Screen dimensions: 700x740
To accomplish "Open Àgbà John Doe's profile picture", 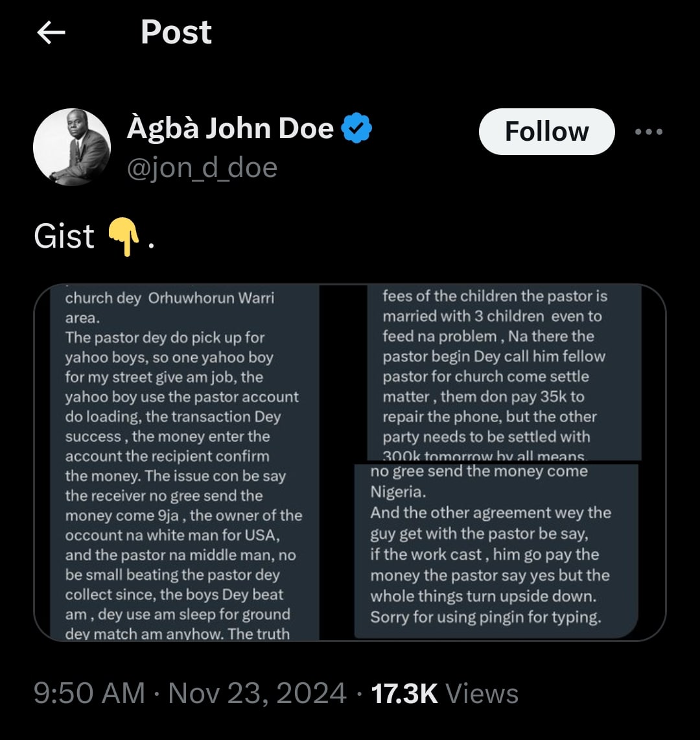I will click(x=72, y=147).
